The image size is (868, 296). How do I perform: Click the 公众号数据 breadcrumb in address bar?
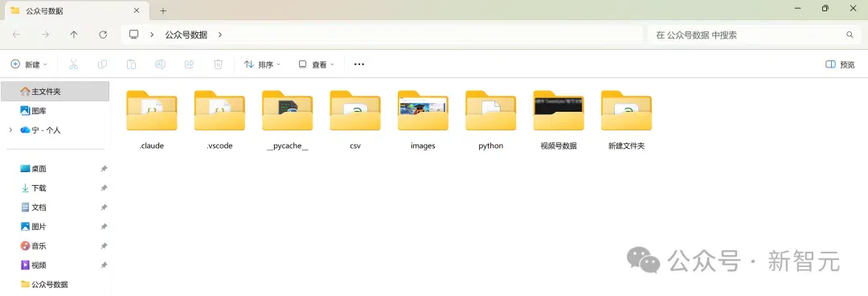click(186, 35)
